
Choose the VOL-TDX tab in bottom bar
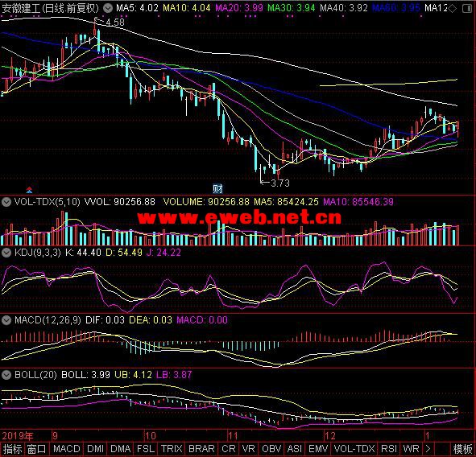tap(354, 449)
